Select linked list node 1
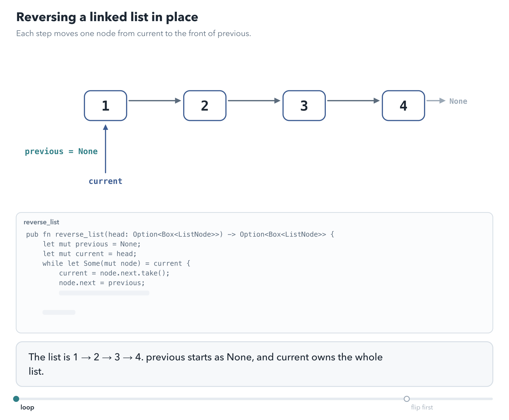This screenshot has height=420, width=509. (x=105, y=105)
